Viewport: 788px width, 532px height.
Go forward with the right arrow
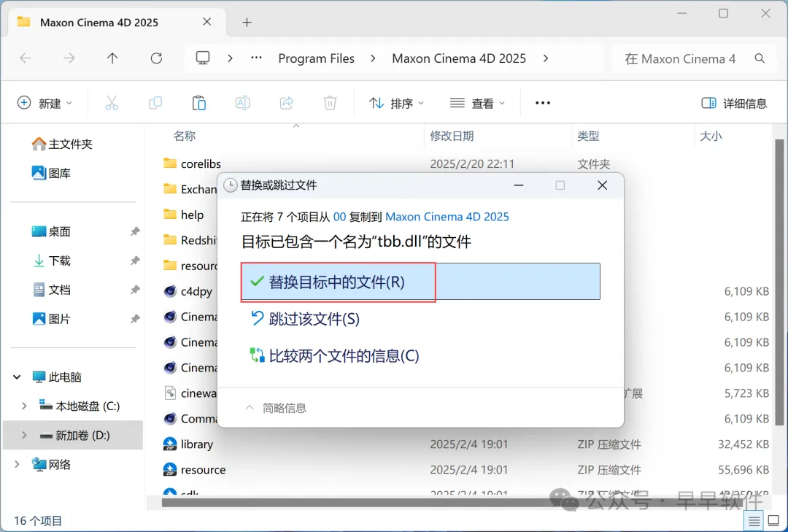click(69, 58)
